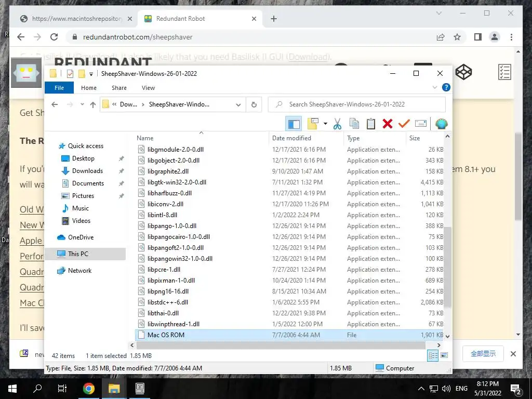Click the Search SheepShaver-Windows-26-01-2022 box

[356, 104]
